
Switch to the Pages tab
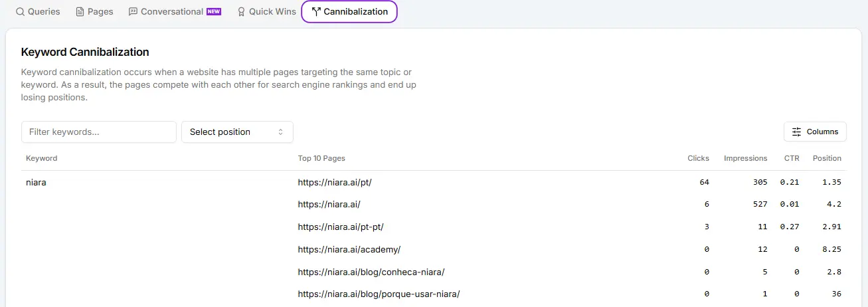[x=94, y=11]
